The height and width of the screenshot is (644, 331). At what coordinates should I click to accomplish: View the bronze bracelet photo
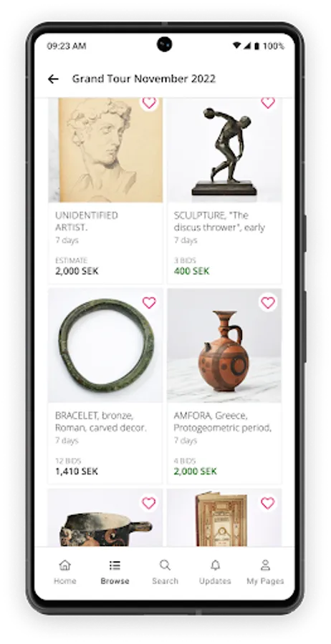coord(105,346)
